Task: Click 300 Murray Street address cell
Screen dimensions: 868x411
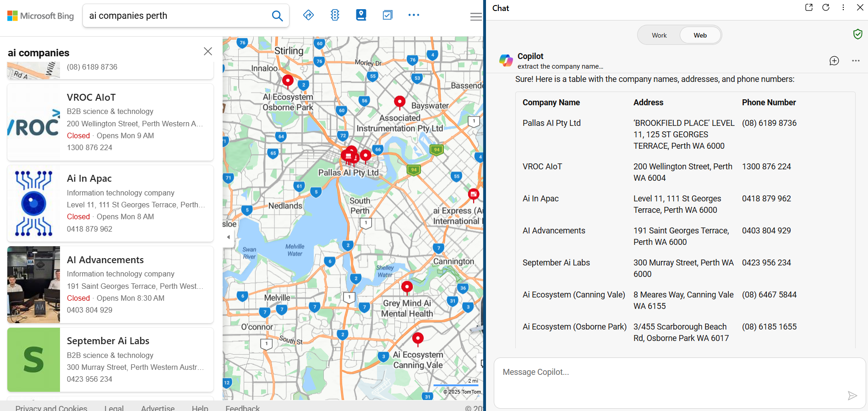Action: pyautogui.click(x=683, y=268)
